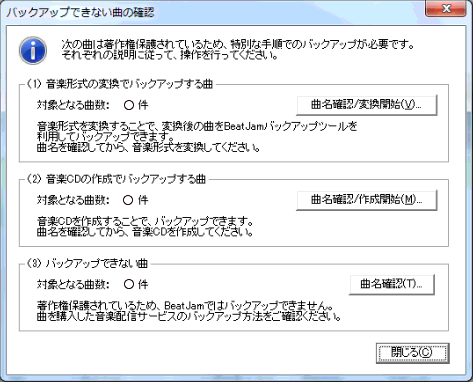Click the 閉じる(C) button
The width and height of the screenshot is (473, 382).
coord(412,353)
